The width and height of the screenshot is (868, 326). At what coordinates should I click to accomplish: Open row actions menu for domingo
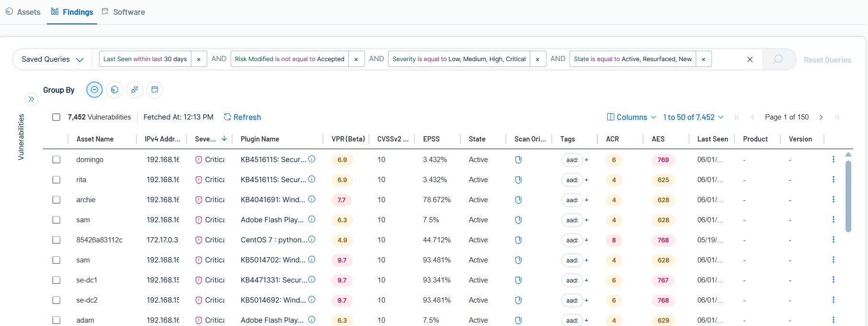[834, 159]
